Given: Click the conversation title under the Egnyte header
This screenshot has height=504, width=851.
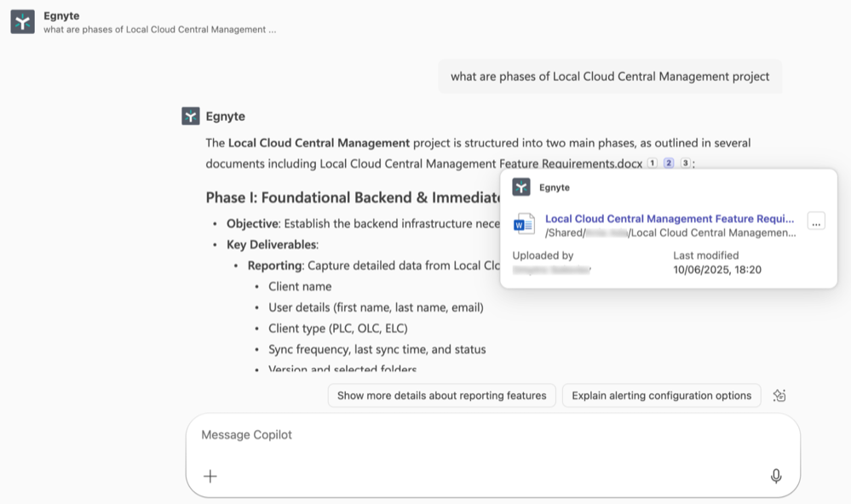Looking at the screenshot, I should pyautogui.click(x=159, y=30).
